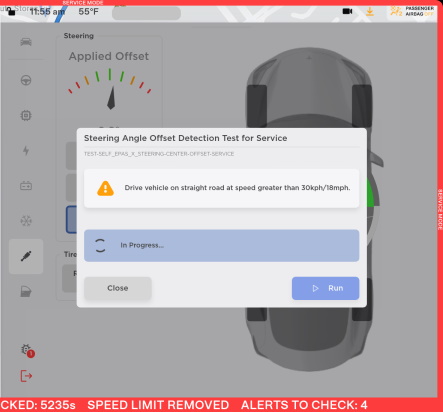This screenshot has width=443, height=412.
Task: Open the alerts bug icon with badge
Action: (28, 351)
